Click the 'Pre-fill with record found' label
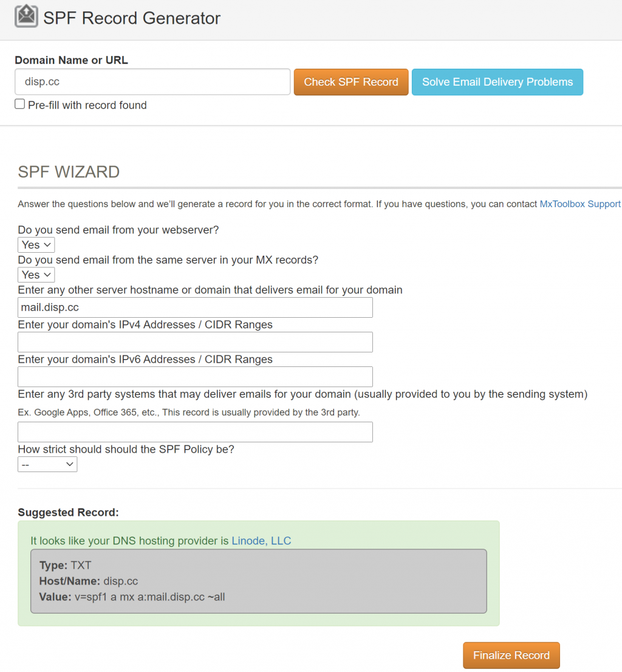This screenshot has height=672, width=622. click(x=87, y=105)
